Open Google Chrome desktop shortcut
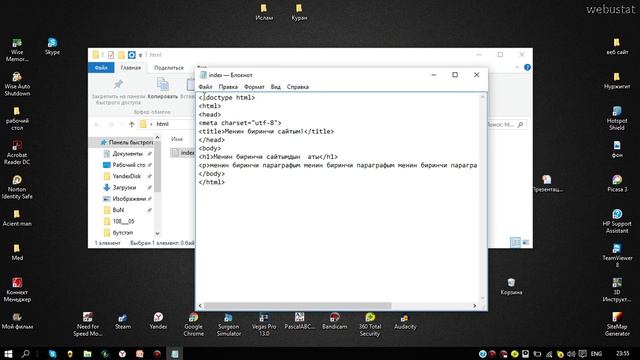Image resolution: width=640 pixels, height=360 pixels. coord(193,324)
